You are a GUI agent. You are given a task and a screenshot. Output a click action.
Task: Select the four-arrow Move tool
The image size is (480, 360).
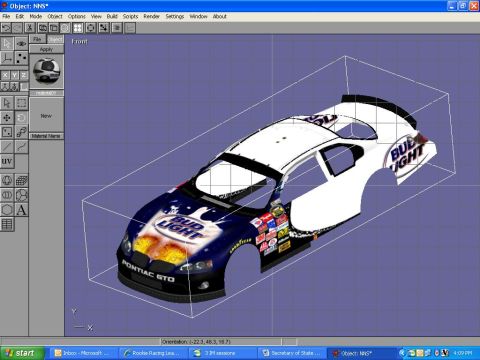(x=7, y=118)
